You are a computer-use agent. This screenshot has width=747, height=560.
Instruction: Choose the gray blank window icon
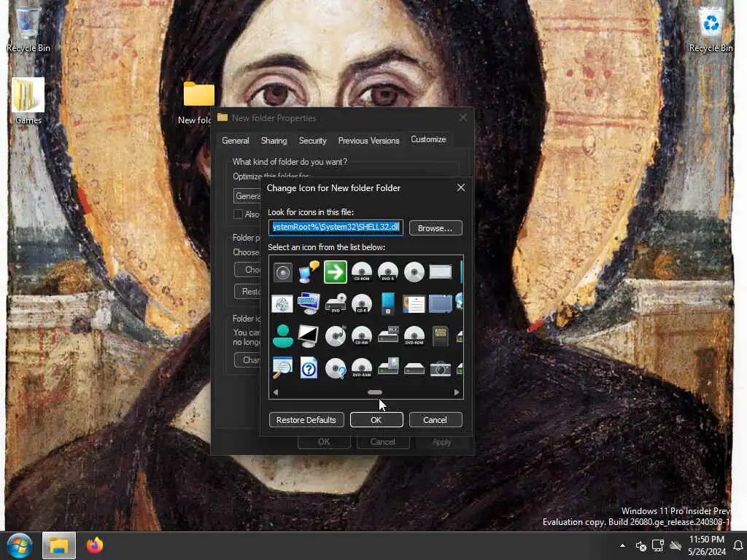440,272
